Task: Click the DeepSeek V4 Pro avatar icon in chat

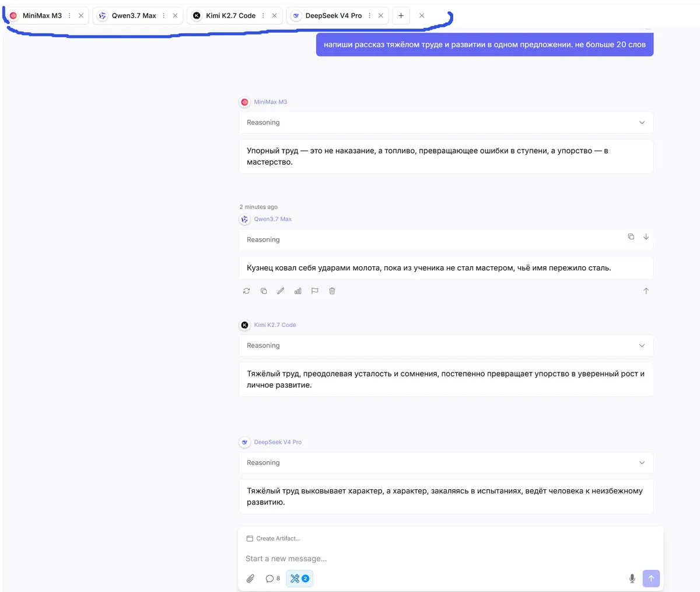Action: pos(244,443)
